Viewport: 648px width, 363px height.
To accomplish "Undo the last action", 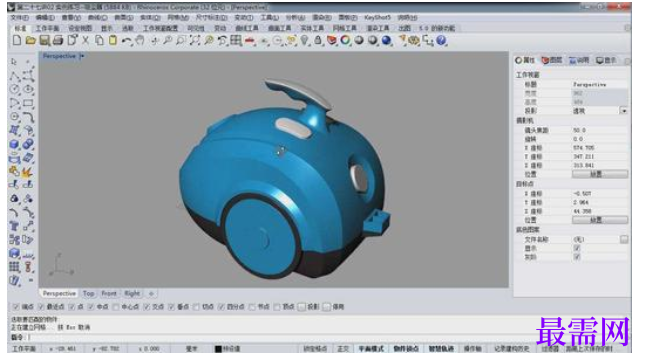I will (126, 41).
